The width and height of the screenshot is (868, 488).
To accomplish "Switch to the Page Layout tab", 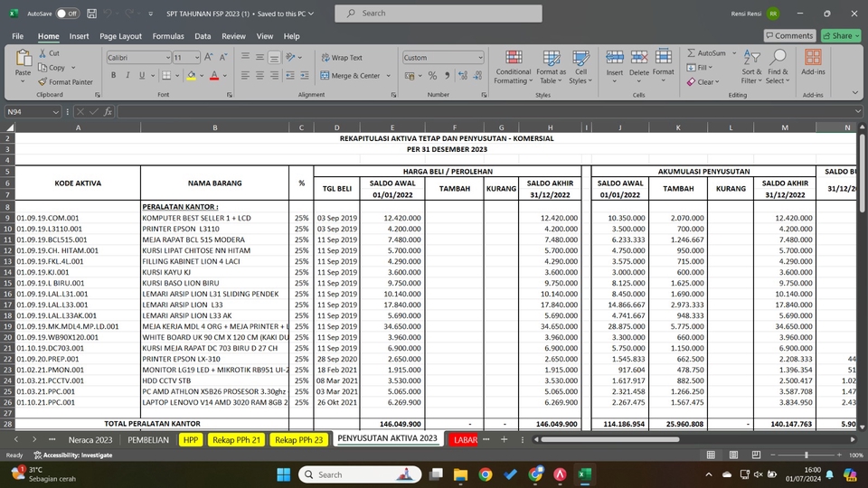I will tap(120, 36).
